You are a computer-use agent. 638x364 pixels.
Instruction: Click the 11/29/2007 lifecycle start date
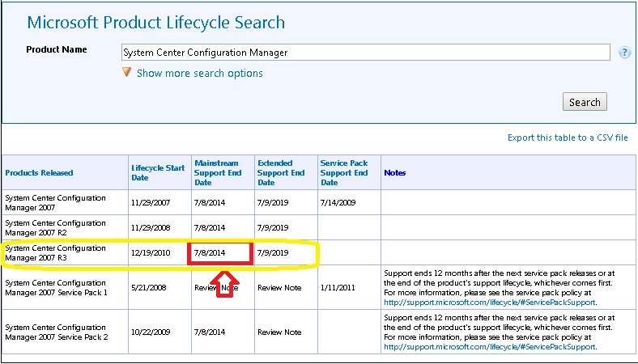[x=151, y=202]
